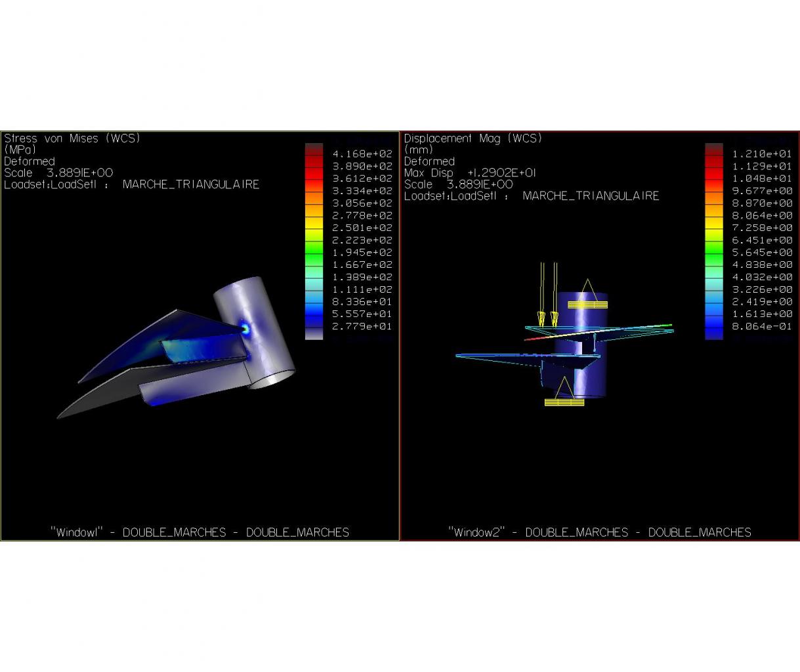The width and height of the screenshot is (800, 672).
Task: Click the 5.645e+00 displacement legend value
Action: coord(763,253)
